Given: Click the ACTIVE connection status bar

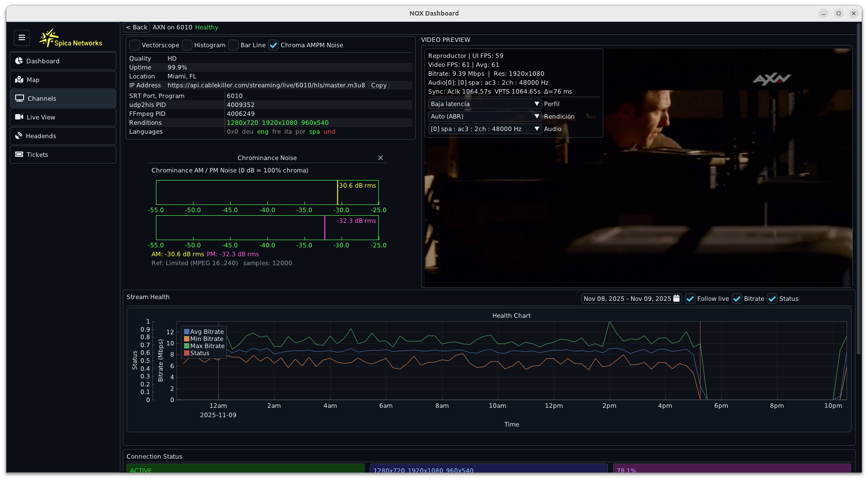Looking at the screenshot, I should coord(246,468).
